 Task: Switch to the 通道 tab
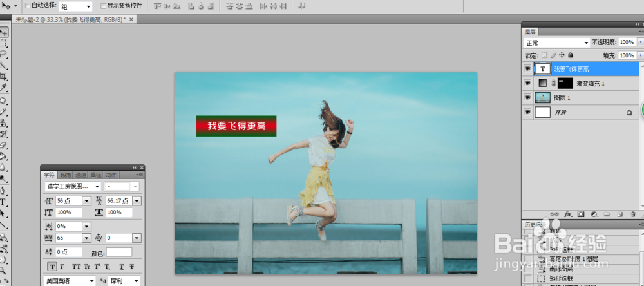click(80, 175)
